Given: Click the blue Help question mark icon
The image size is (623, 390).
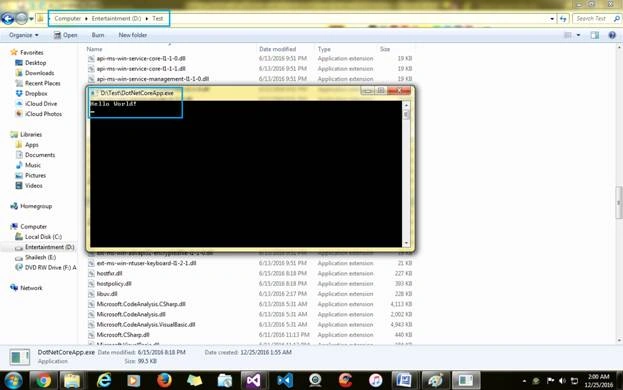Looking at the screenshot, I should (612, 35).
